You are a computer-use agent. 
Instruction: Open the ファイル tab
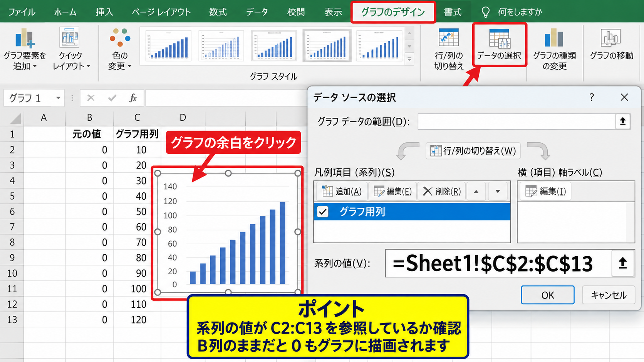[22, 12]
